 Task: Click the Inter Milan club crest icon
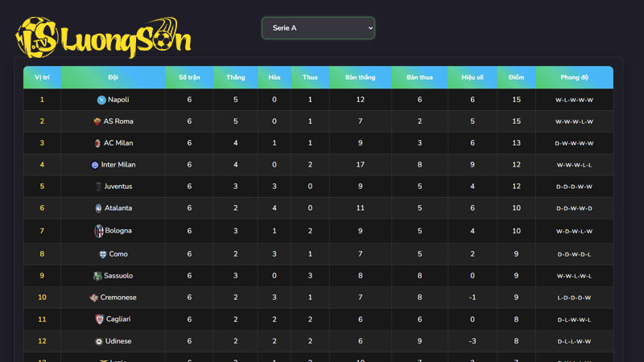pos(95,165)
